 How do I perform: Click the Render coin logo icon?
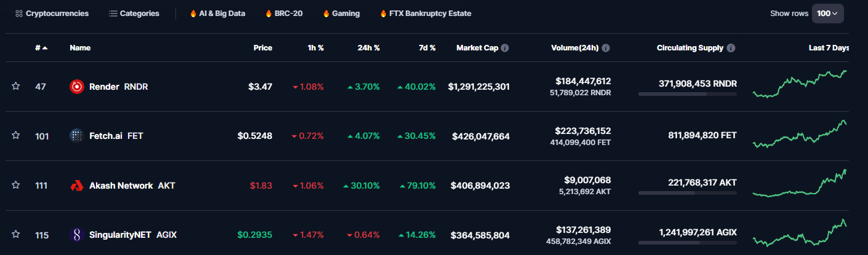coord(77,87)
